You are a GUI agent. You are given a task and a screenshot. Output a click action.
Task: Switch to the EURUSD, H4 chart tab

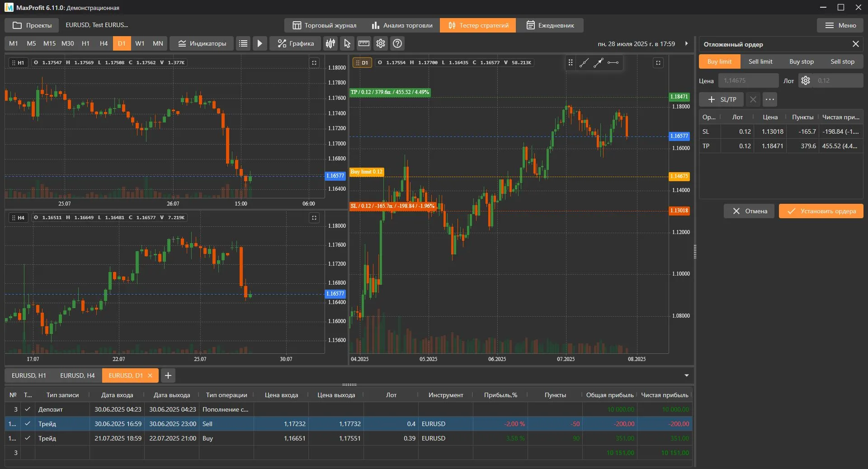point(77,375)
